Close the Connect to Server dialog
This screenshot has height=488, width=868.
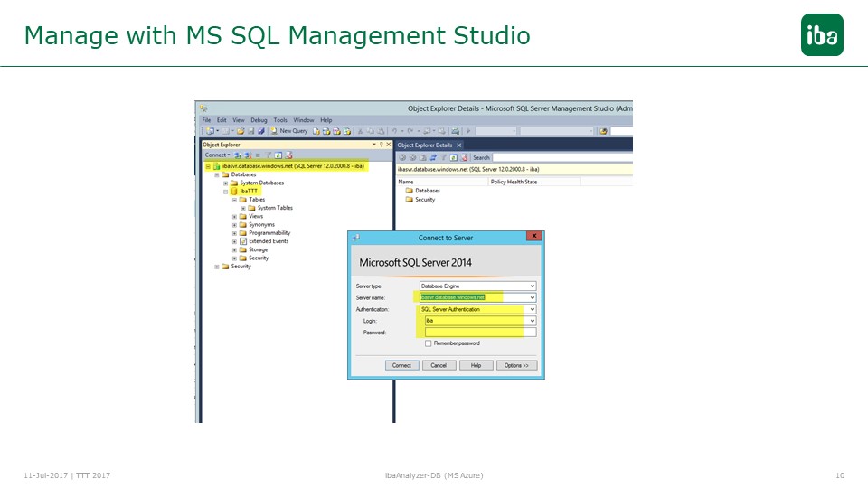tap(534, 236)
